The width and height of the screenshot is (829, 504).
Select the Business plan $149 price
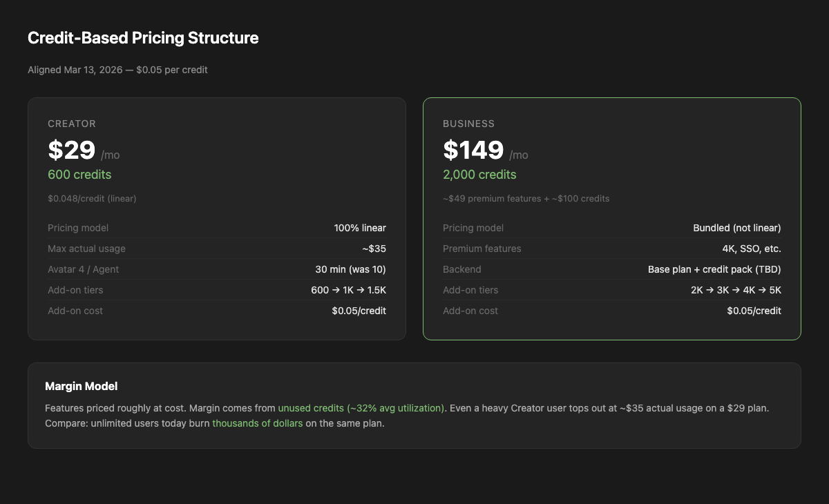click(473, 151)
